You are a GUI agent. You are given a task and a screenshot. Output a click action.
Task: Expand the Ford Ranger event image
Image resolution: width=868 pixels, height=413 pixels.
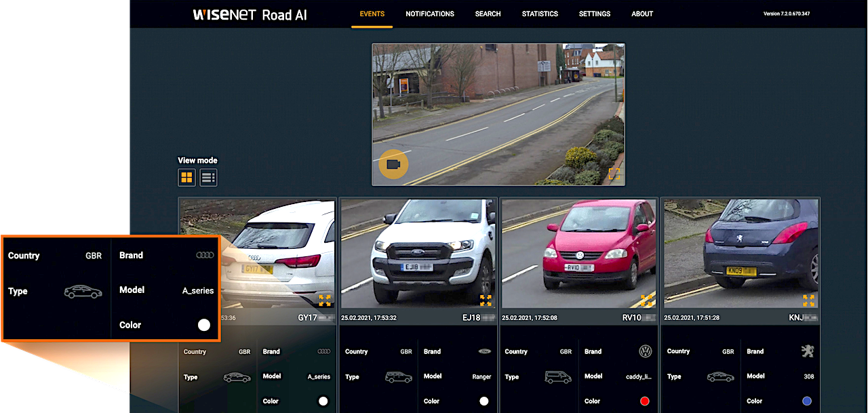click(x=486, y=300)
